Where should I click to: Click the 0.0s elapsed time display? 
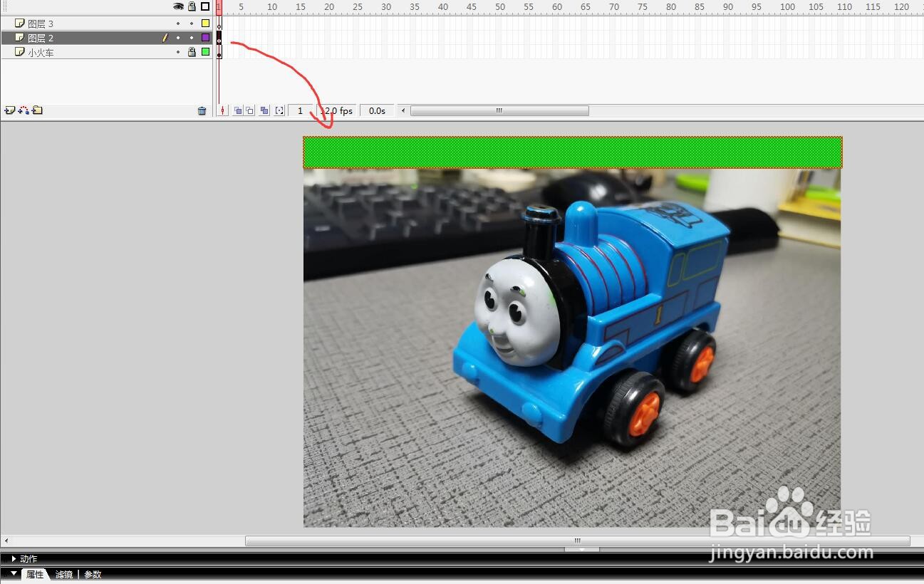377,110
